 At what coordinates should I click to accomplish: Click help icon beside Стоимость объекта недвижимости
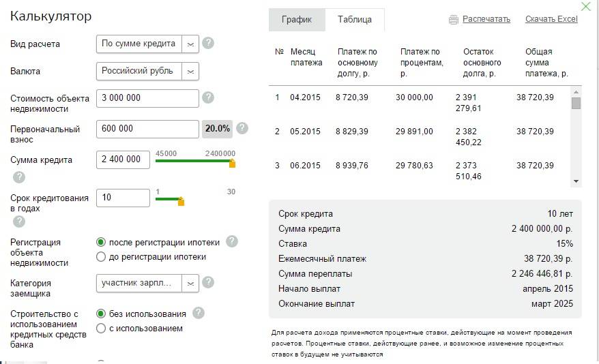click(x=208, y=97)
